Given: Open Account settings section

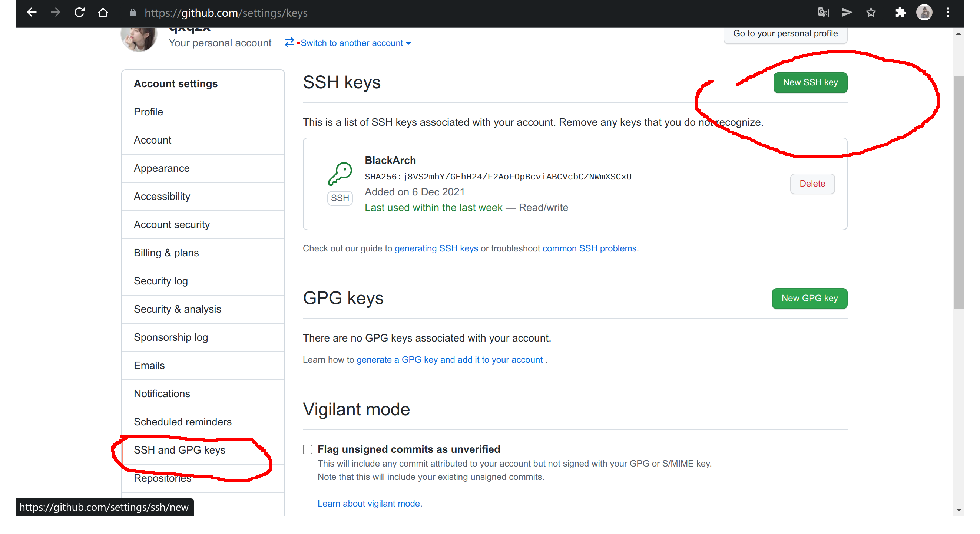Looking at the screenshot, I should pyautogui.click(x=203, y=140).
